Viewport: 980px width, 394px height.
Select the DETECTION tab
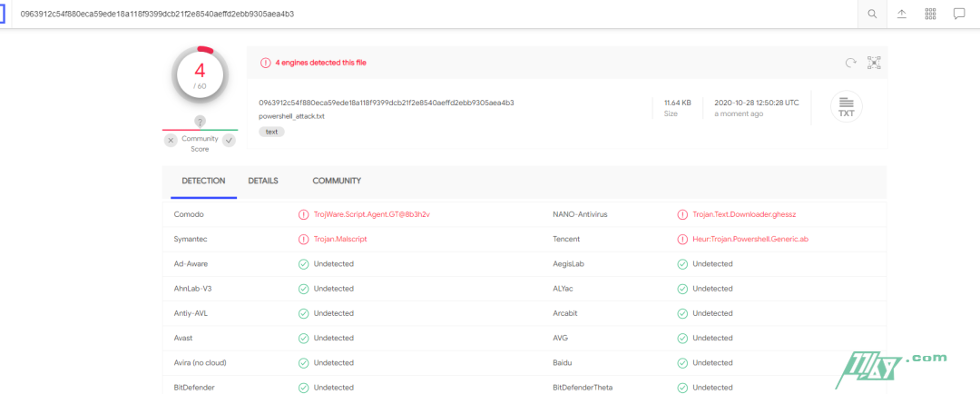203,181
